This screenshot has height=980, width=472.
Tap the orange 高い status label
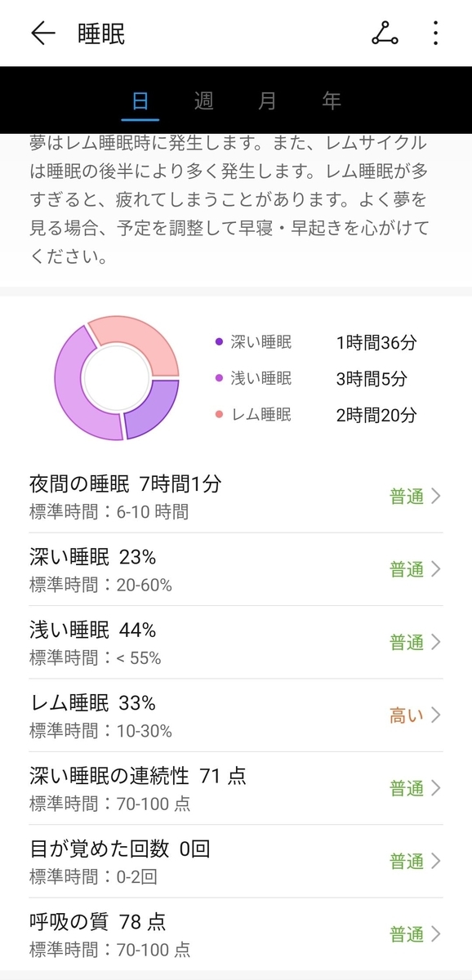[406, 715]
